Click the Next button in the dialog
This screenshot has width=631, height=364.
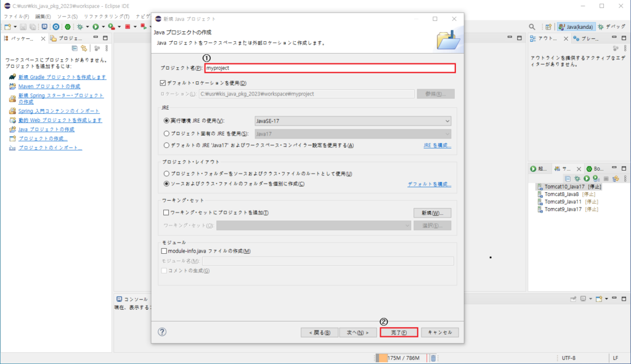[357, 332]
